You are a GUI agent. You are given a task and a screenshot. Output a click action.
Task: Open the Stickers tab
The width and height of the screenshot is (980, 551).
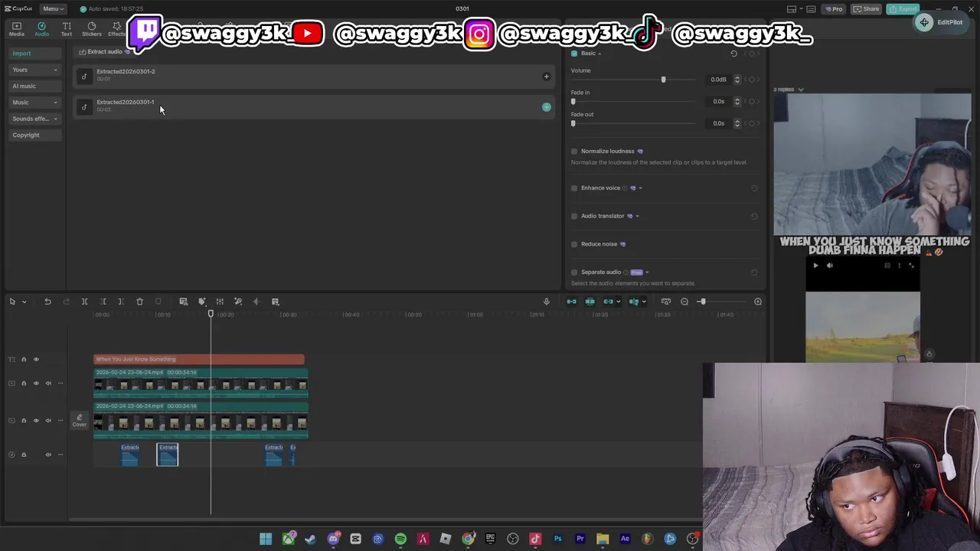click(92, 29)
